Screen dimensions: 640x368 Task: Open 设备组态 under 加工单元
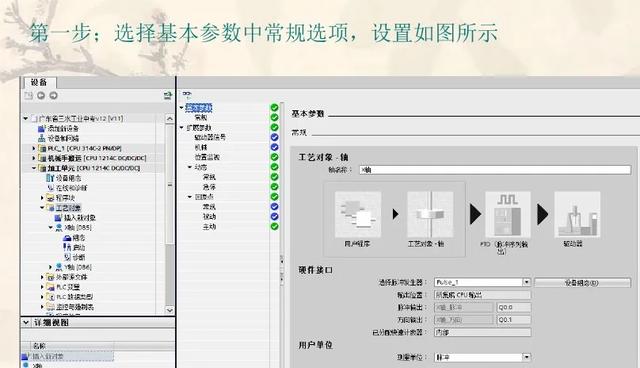point(68,178)
